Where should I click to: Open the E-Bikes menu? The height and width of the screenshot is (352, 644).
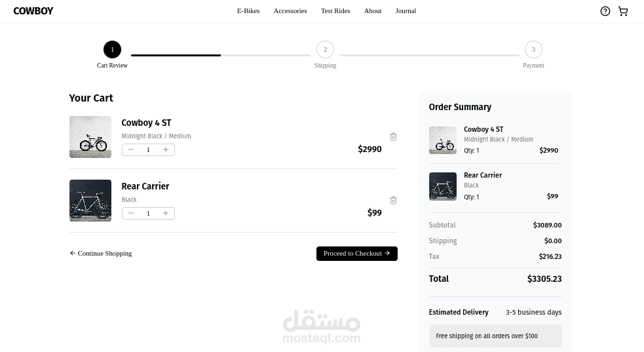pos(248,11)
